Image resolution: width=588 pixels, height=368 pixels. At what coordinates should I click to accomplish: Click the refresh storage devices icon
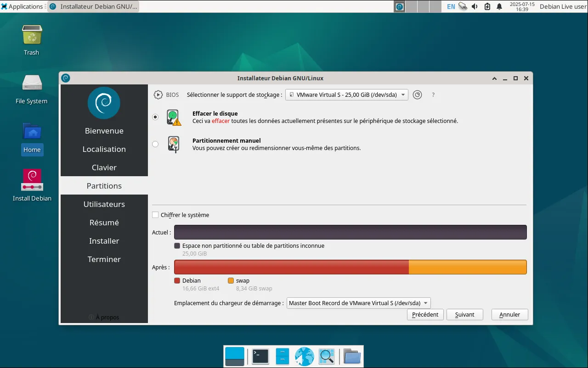click(417, 95)
